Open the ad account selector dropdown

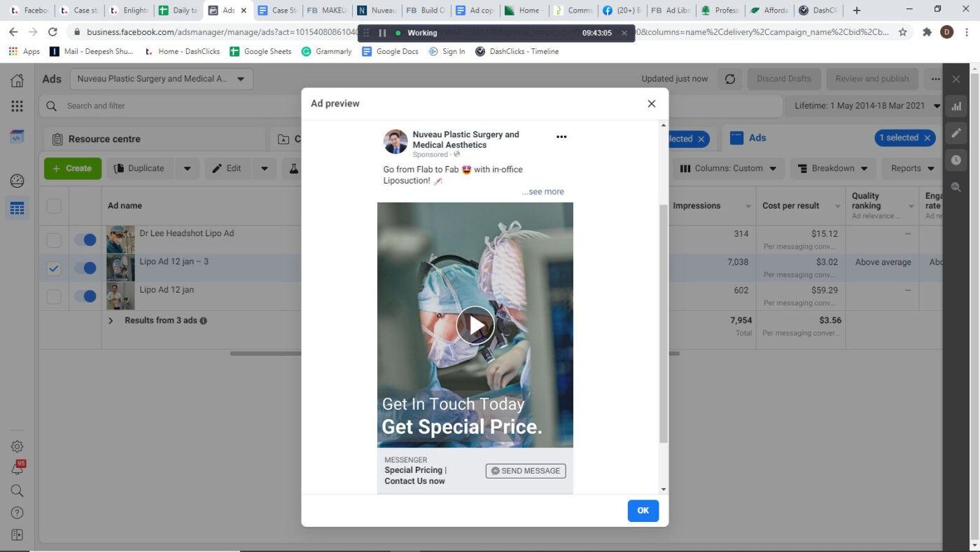[161, 79]
